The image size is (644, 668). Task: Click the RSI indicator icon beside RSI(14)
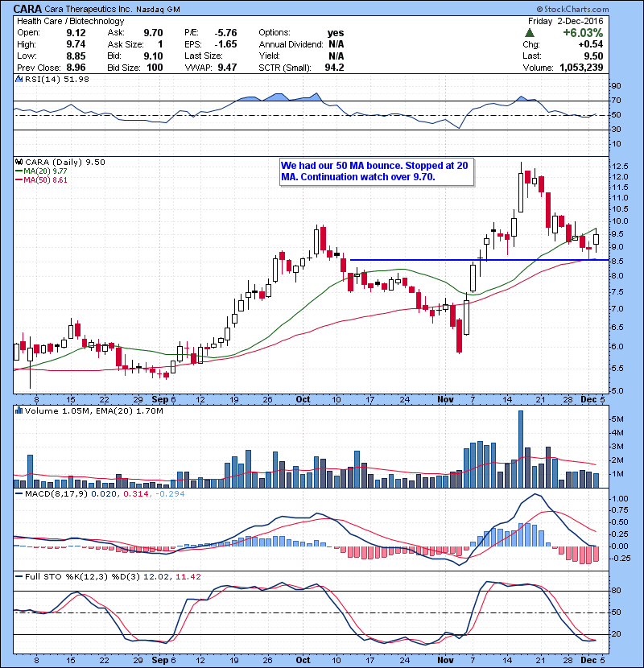tap(19, 79)
